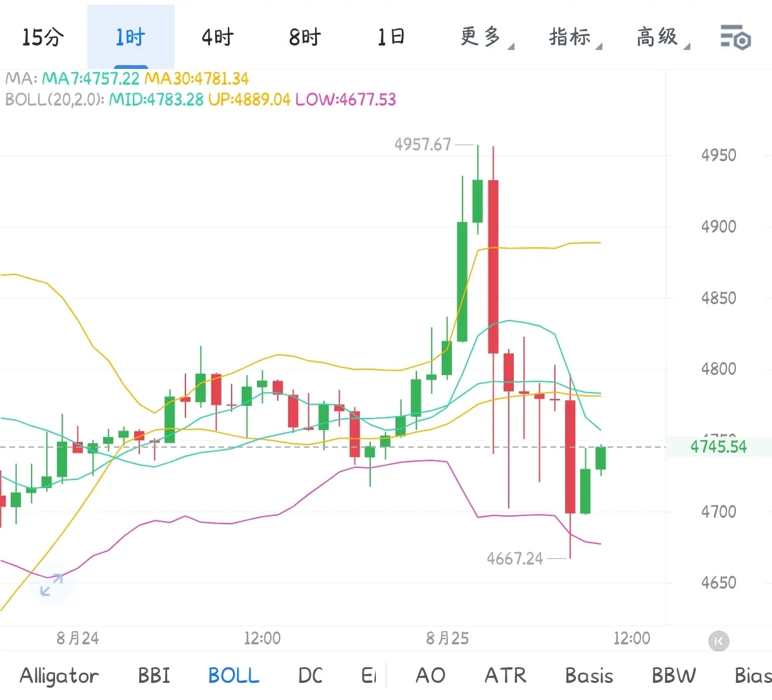Click the BOLL MID:4783.28 legend value
This screenshot has width=772, height=700.
point(156,99)
